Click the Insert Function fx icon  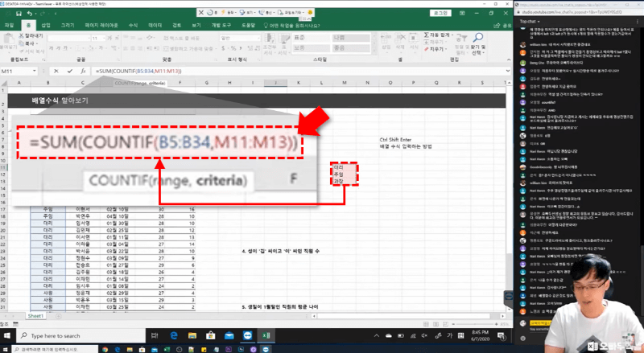tap(83, 72)
